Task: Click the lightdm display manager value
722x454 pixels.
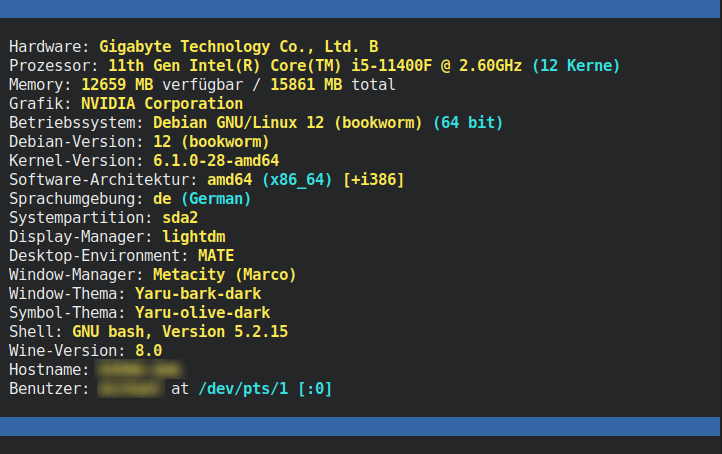Action: 194,236
